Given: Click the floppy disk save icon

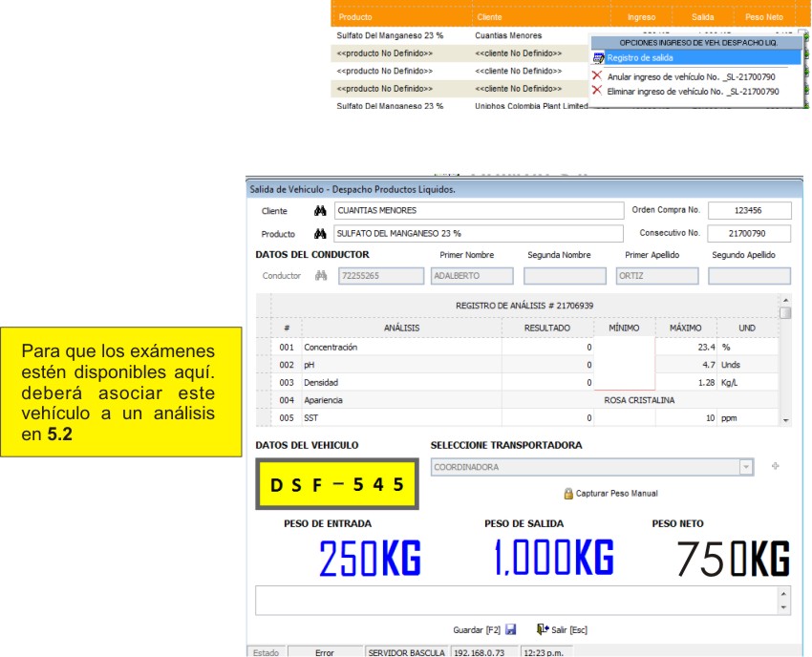Looking at the screenshot, I should click(511, 629).
